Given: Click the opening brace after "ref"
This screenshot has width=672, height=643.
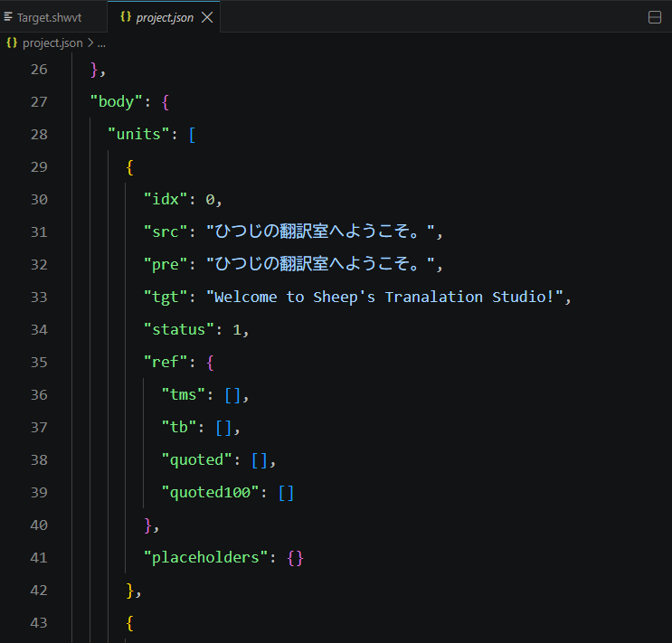Looking at the screenshot, I should (210, 363).
